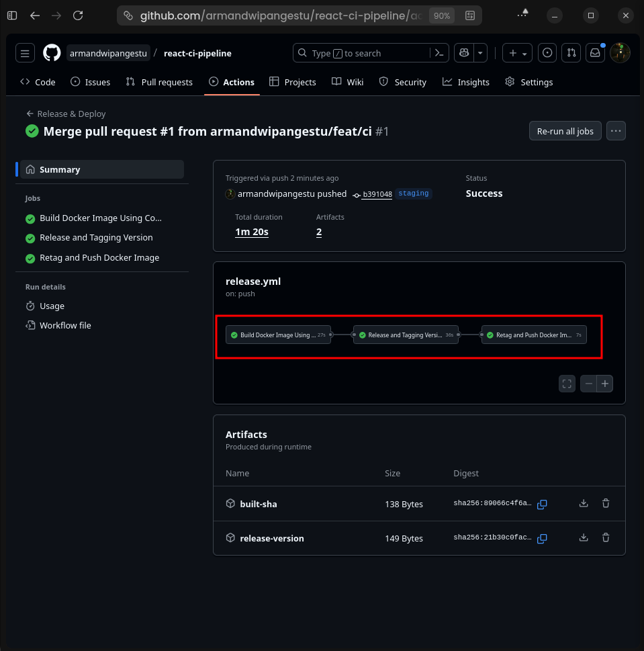Open the three-dot menu beside Re-run all jobs
644x651 pixels.
pos(616,131)
